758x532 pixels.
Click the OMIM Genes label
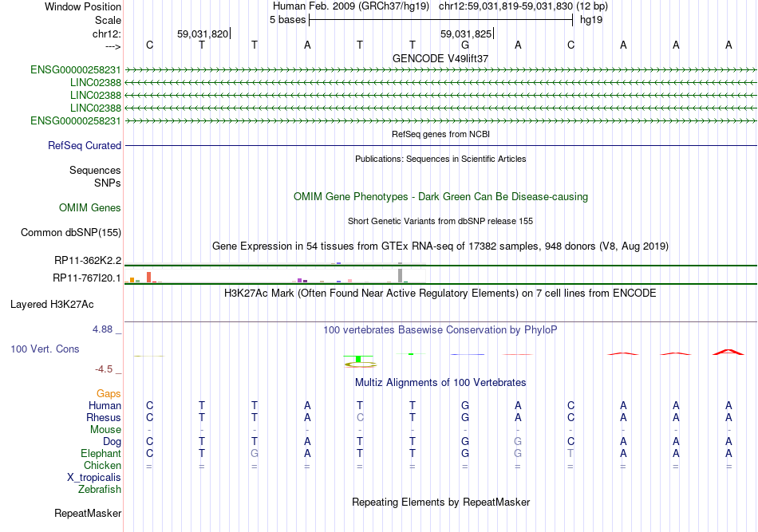[90, 207]
